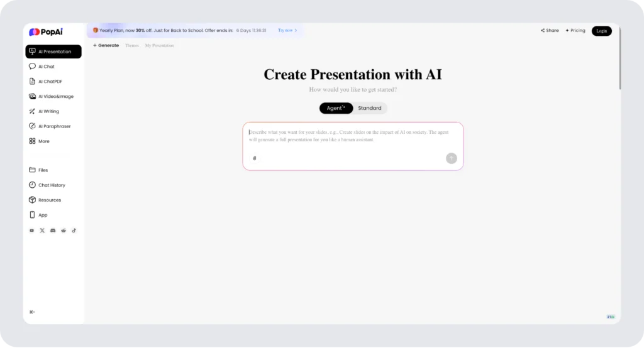Screen dimensions: 644x348
Task: View Chat History
Action: [x=47, y=185]
